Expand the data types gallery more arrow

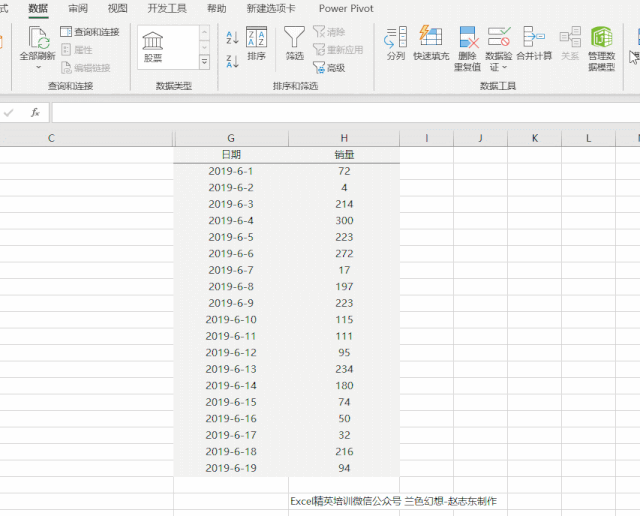pos(205,62)
